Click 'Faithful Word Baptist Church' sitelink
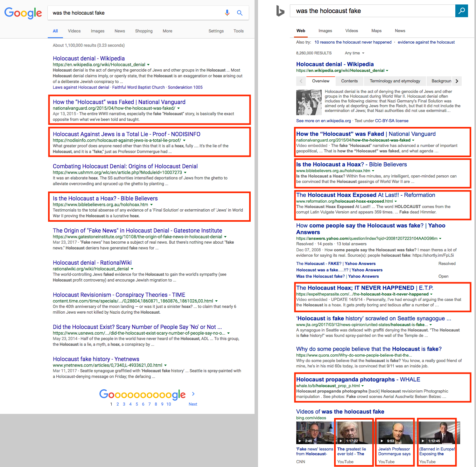 tap(138, 87)
